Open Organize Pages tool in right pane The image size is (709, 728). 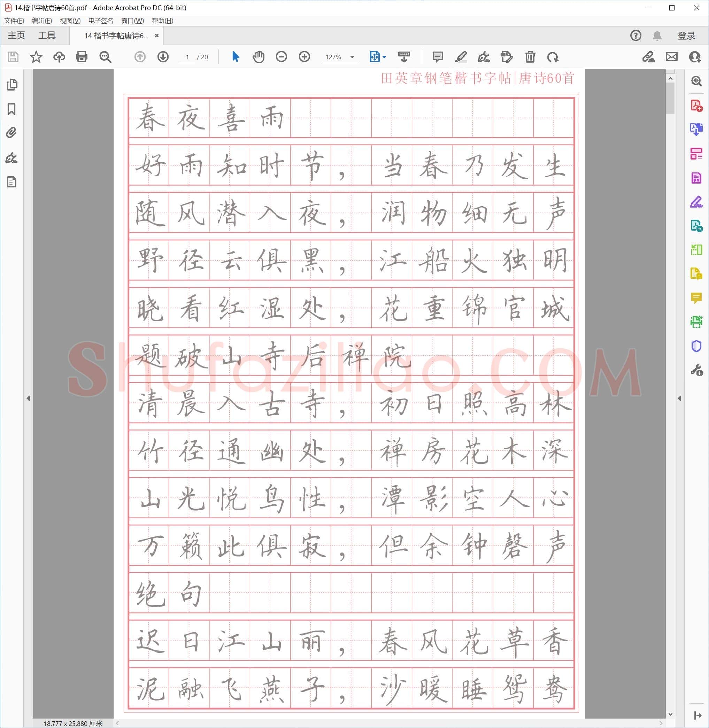(696, 154)
